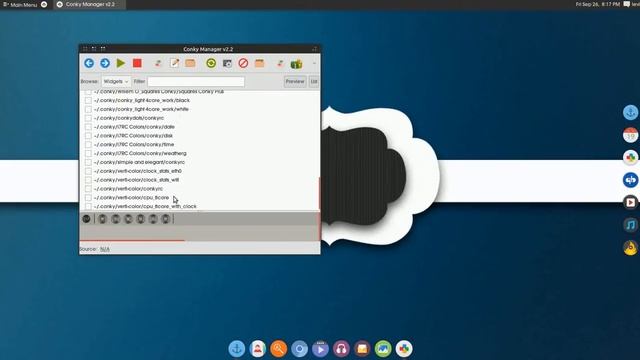Open the music note icon in right dock
The width and height of the screenshot is (640, 360).
pyautogui.click(x=630, y=225)
